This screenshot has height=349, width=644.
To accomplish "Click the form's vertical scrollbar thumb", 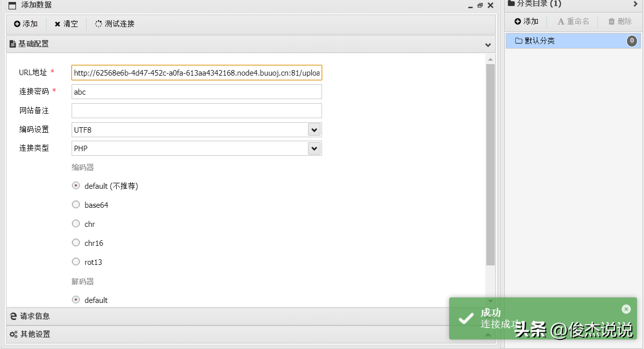I will coord(490,164).
